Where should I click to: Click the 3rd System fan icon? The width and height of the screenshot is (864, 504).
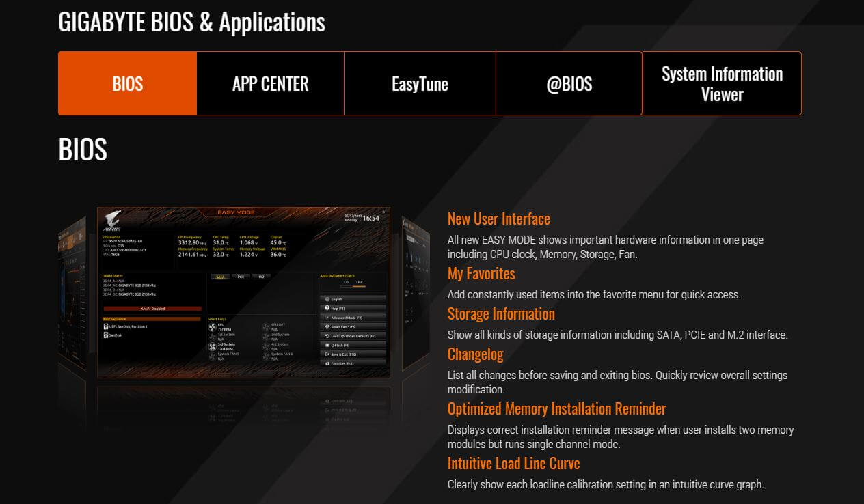click(x=212, y=346)
